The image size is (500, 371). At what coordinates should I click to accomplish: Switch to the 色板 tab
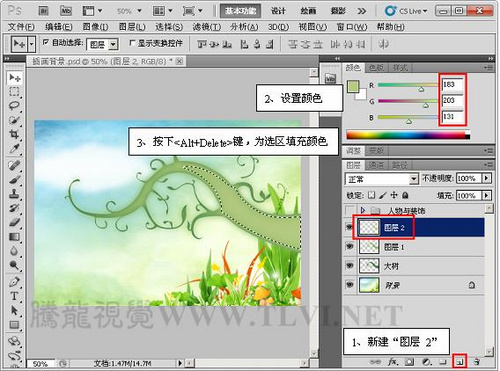pos(376,68)
